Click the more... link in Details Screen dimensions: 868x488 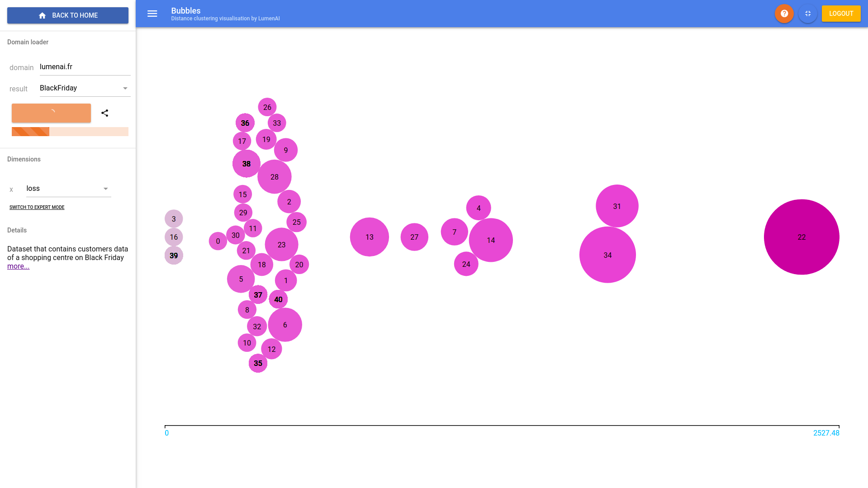tap(18, 266)
